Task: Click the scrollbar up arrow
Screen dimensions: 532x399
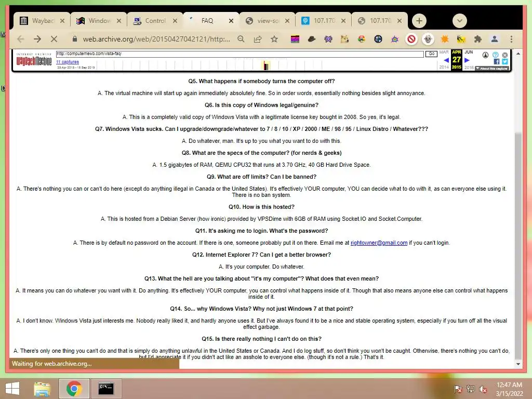Action: pyautogui.click(x=518, y=54)
